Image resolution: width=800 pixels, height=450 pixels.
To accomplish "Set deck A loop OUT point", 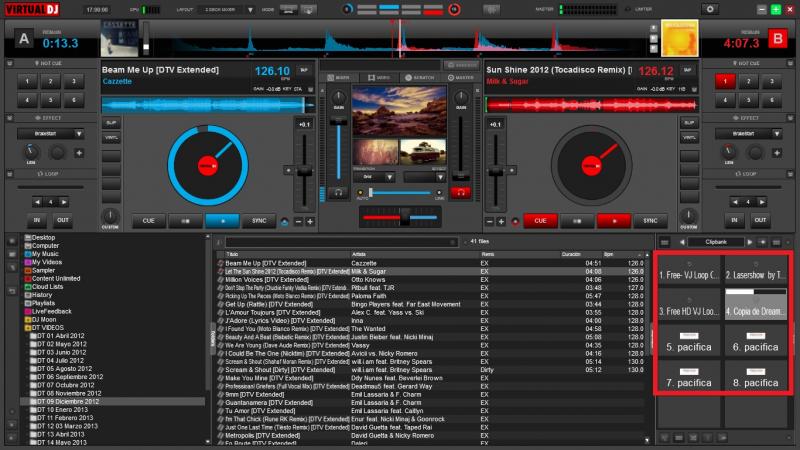I will [63, 220].
